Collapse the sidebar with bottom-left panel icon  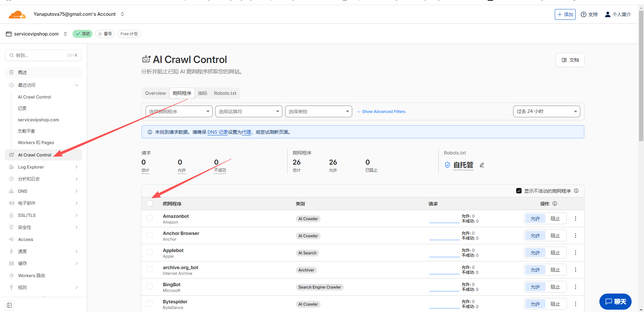tap(9, 305)
